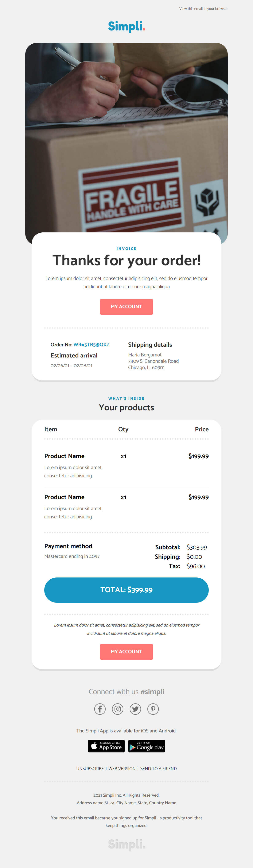Image resolution: width=253 pixels, height=868 pixels.
Task: Click the Thanks for your order heading
Action: pos(126,260)
